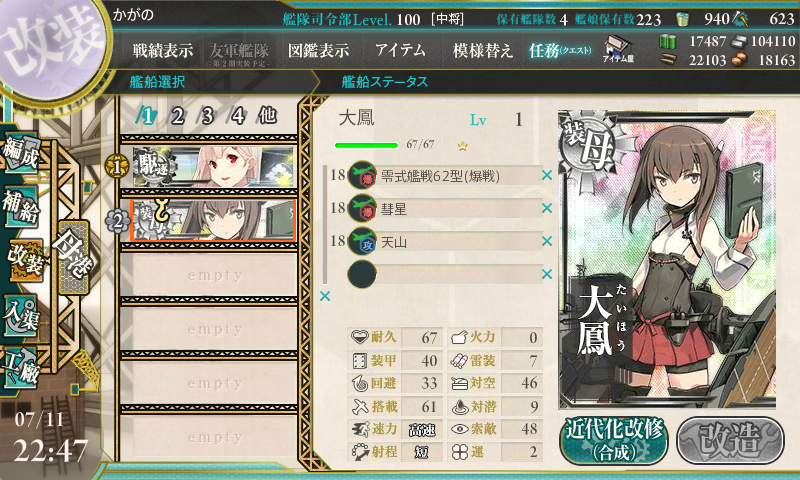The width and height of the screenshot is (800, 480).
Task: Open the 図鑑表示 encyclopedia menu
Action: point(318,50)
